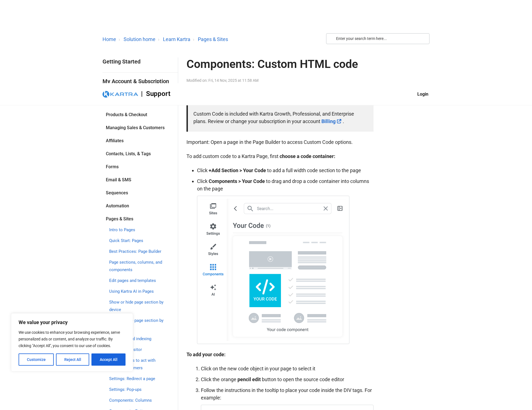Click the Components grid icon

(x=213, y=267)
